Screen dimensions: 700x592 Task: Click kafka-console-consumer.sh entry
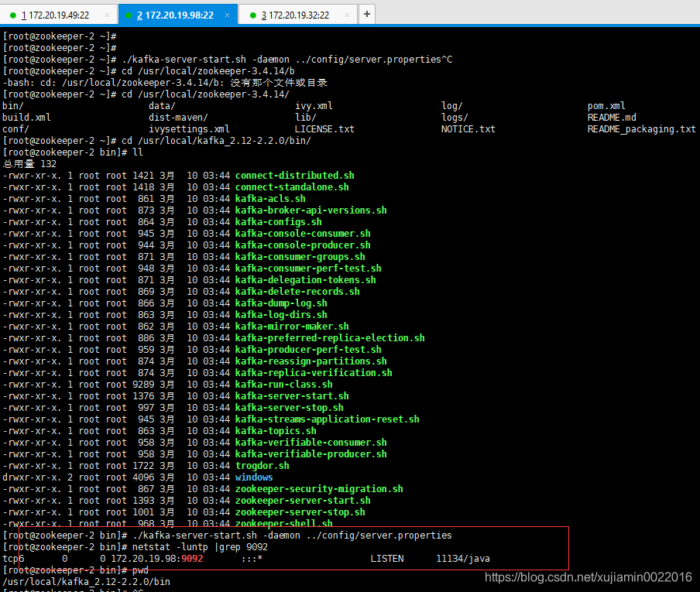(303, 234)
